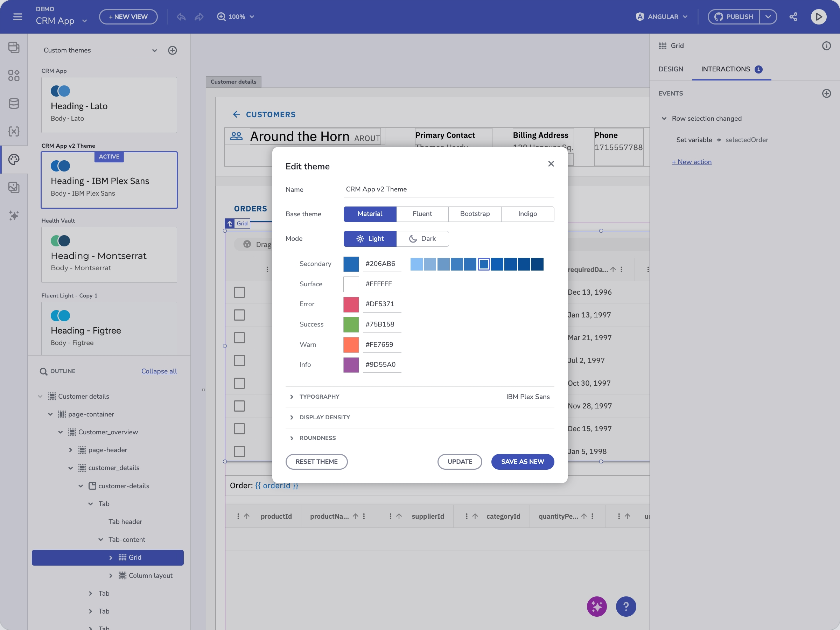This screenshot has width=840, height=630.
Task: Click the back arrow beside CUSTOMERS
Action: pos(236,114)
